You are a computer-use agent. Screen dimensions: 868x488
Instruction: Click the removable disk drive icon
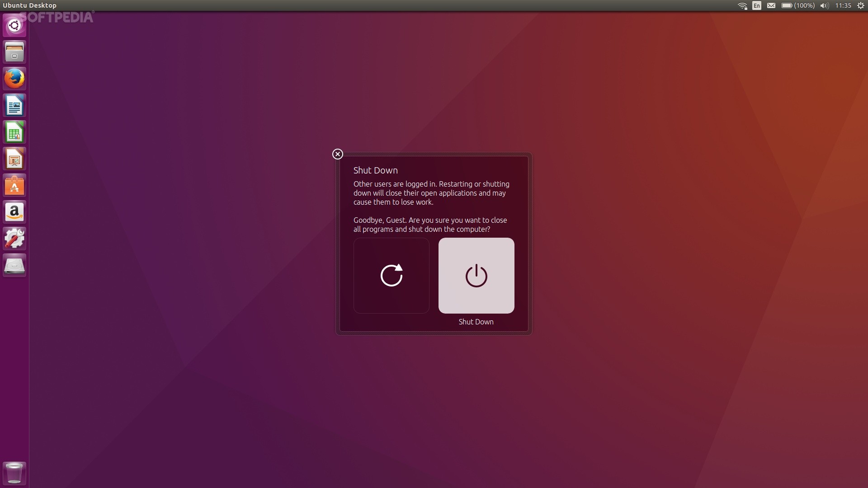coord(14,265)
